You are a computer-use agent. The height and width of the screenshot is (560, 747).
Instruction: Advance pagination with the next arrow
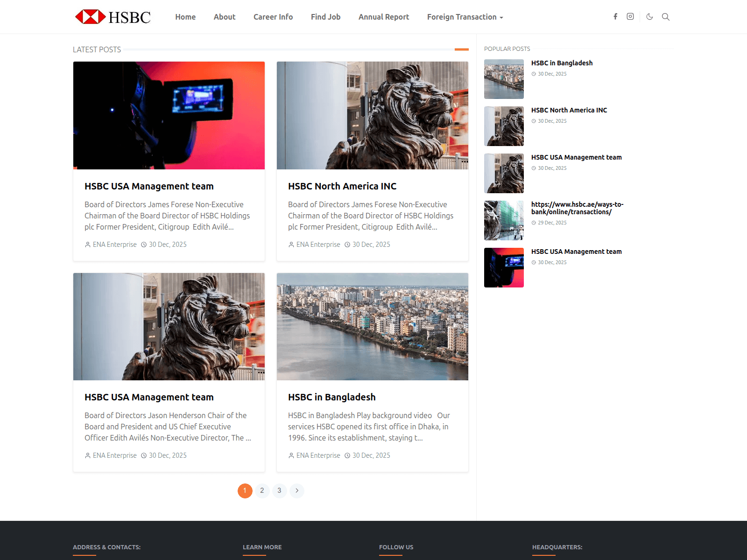coord(297,490)
